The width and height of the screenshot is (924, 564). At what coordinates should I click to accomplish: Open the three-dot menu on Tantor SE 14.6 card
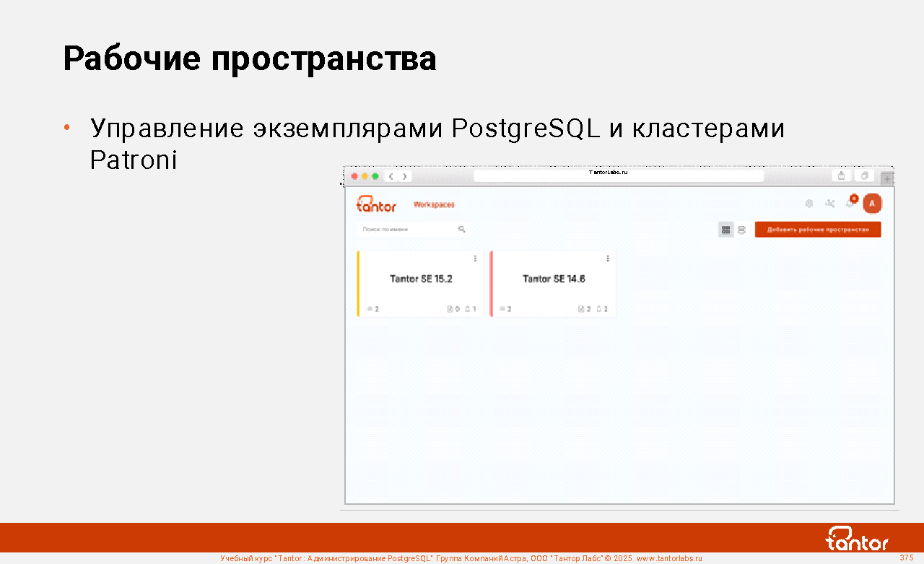coord(608,259)
